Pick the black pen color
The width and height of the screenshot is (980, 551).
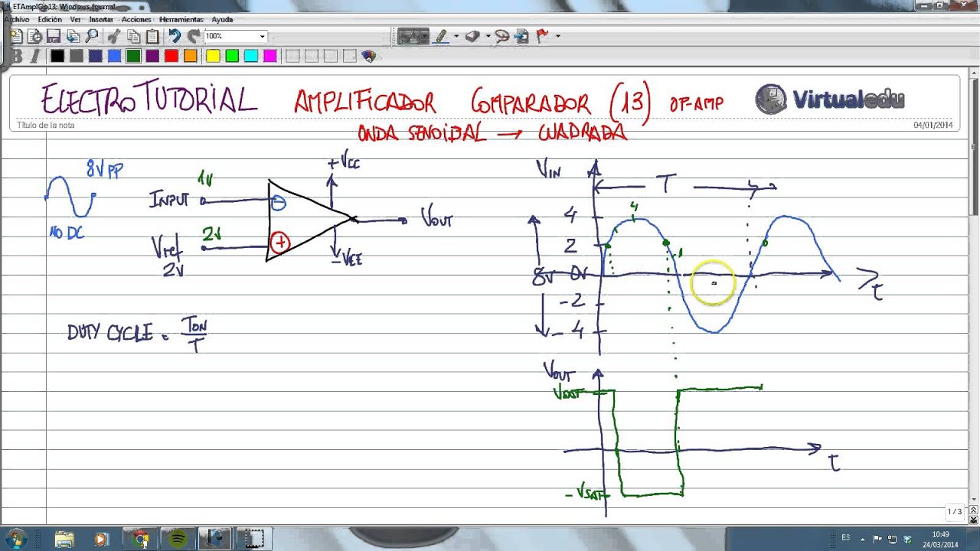pos(57,56)
